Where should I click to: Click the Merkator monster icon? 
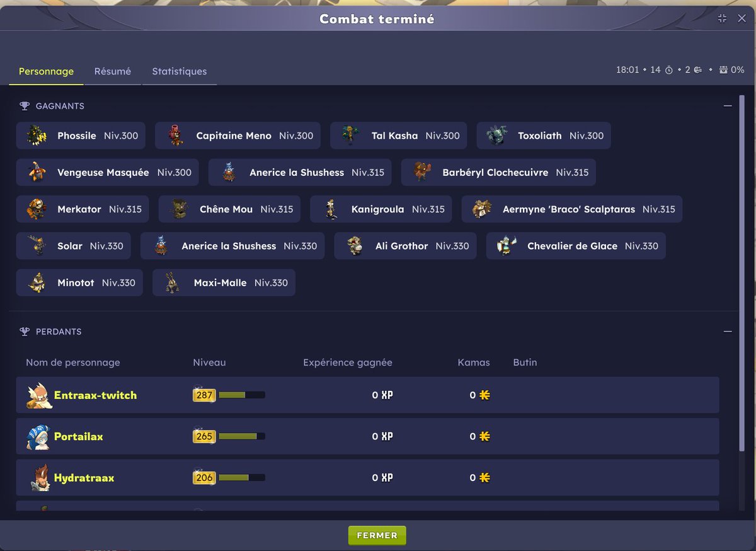[37, 209]
